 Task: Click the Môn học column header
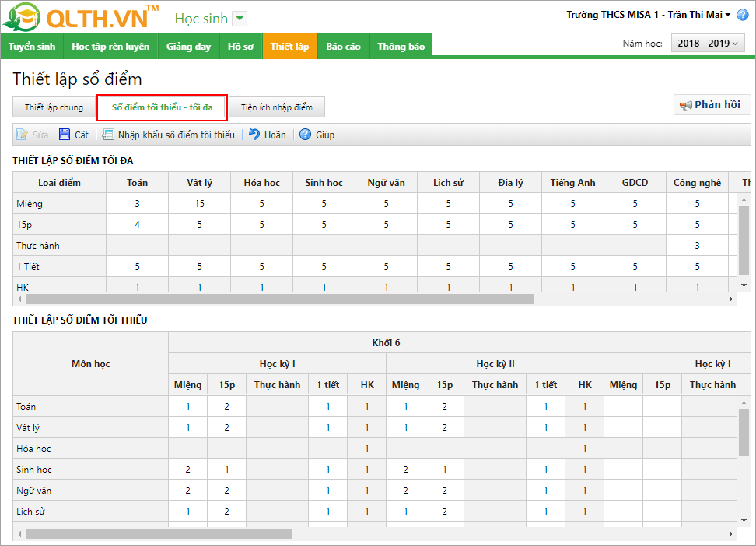tap(91, 364)
